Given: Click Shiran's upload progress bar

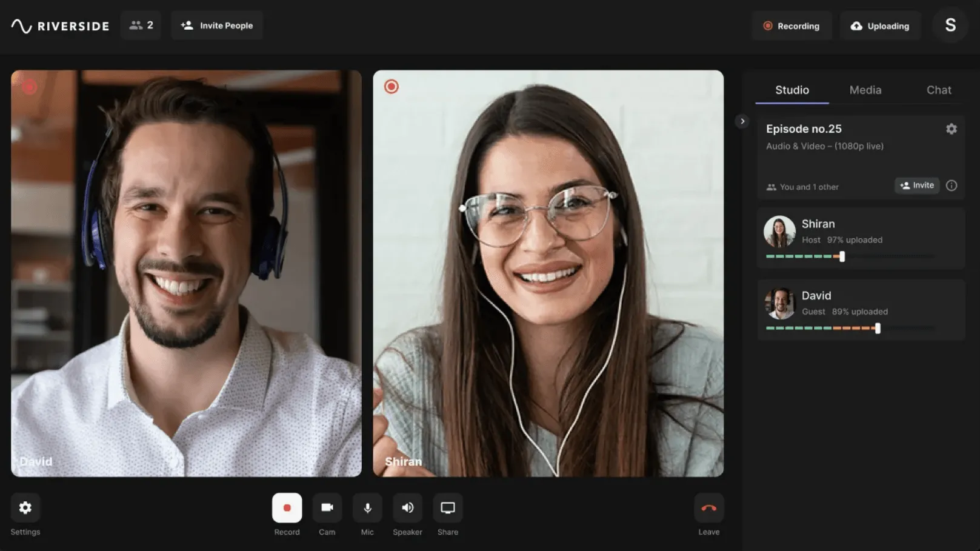Looking at the screenshot, I should pyautogui.click(x=850, y=256).
